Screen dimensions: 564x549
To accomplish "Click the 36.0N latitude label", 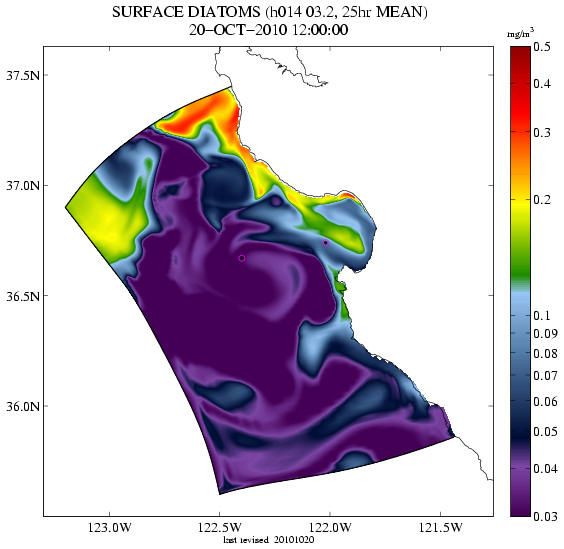I will coord(23,406).
